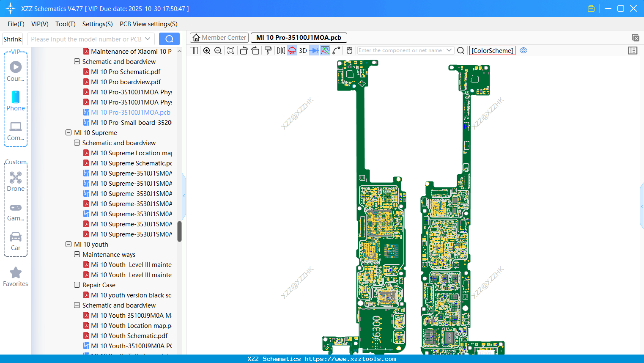Zoom in on the PCB view
Image resolution: width=644 pixels, height=363 pixels.
pyautogui.click(x=207, y=50)
